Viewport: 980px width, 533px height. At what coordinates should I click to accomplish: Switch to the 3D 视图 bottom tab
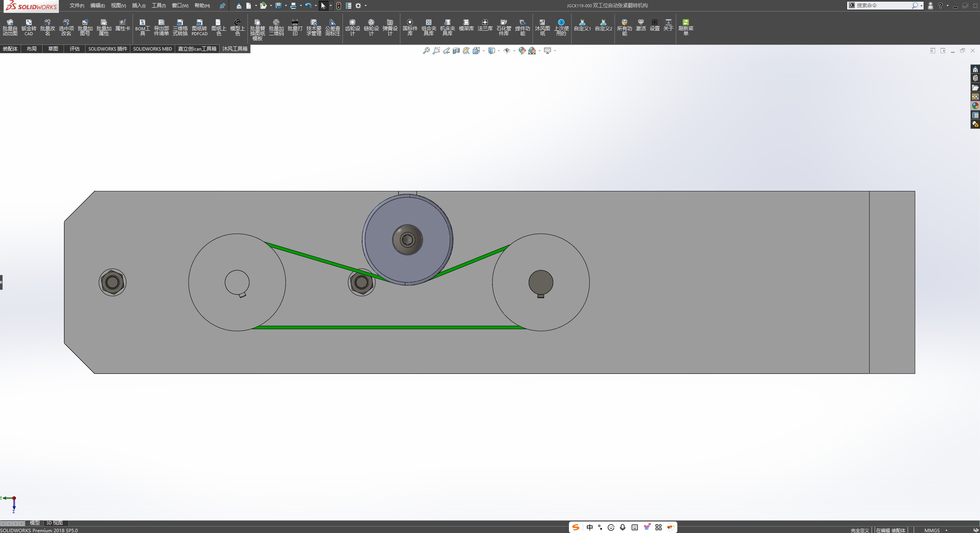54,523
